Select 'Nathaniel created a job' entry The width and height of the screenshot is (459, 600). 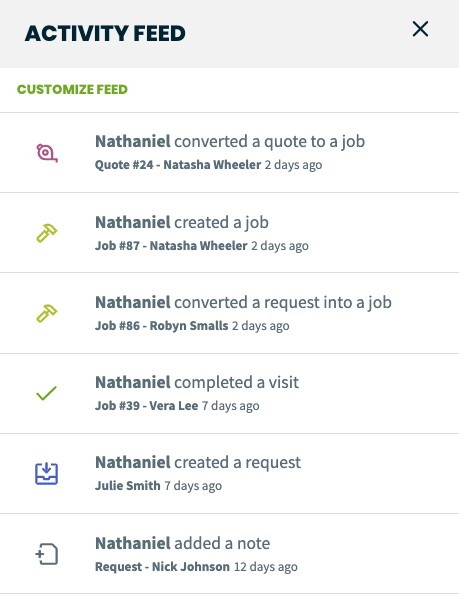pos(230,233)
